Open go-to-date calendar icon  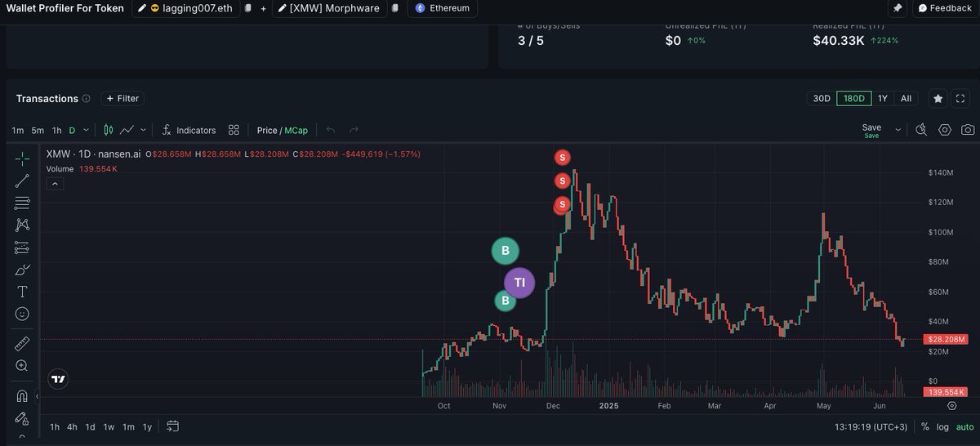point(172,426)
